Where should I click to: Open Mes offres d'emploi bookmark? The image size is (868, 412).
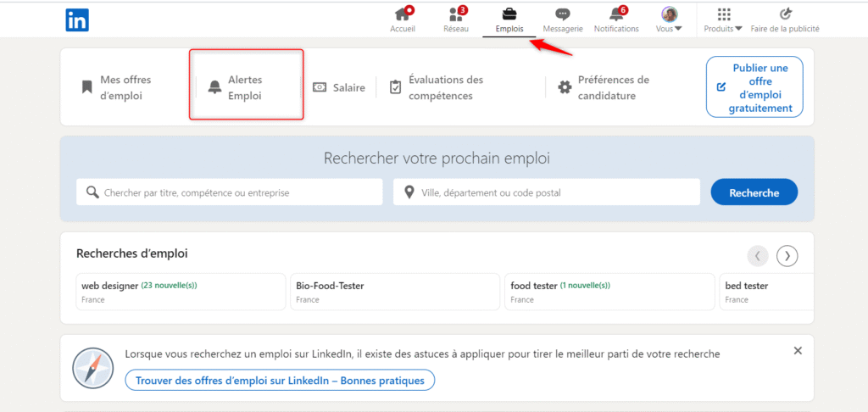point(117,87)
